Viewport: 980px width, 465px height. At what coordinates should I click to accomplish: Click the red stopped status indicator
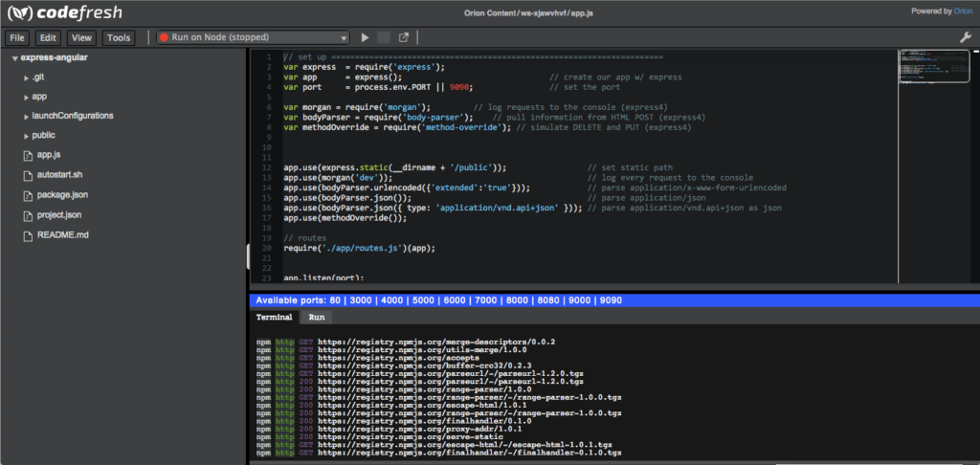(x=164, y=37)
